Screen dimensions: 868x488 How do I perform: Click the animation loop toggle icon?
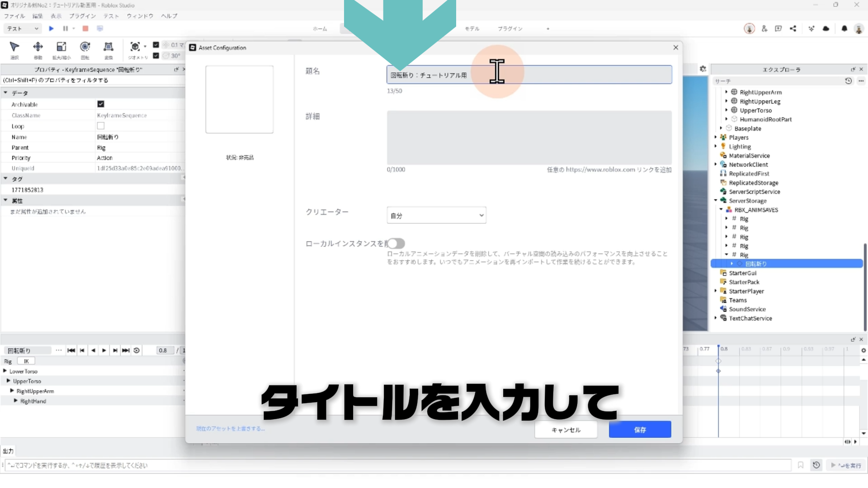click(x=137, y=350)
